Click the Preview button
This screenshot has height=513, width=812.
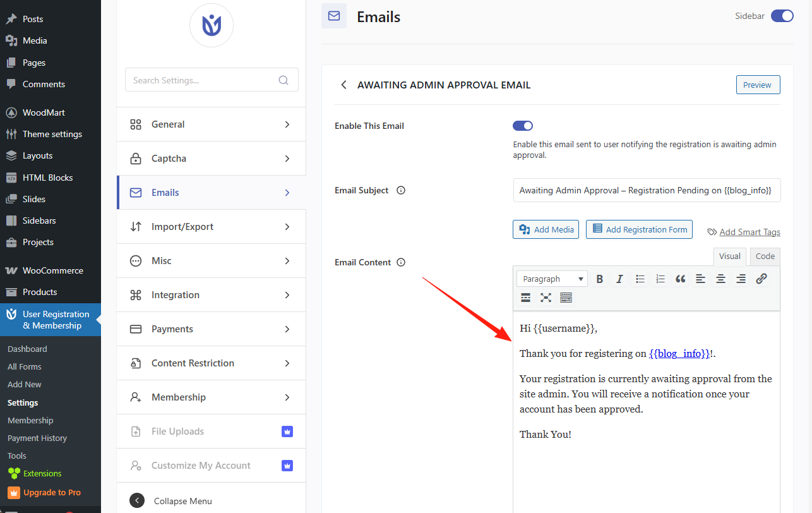coord(758,85)
